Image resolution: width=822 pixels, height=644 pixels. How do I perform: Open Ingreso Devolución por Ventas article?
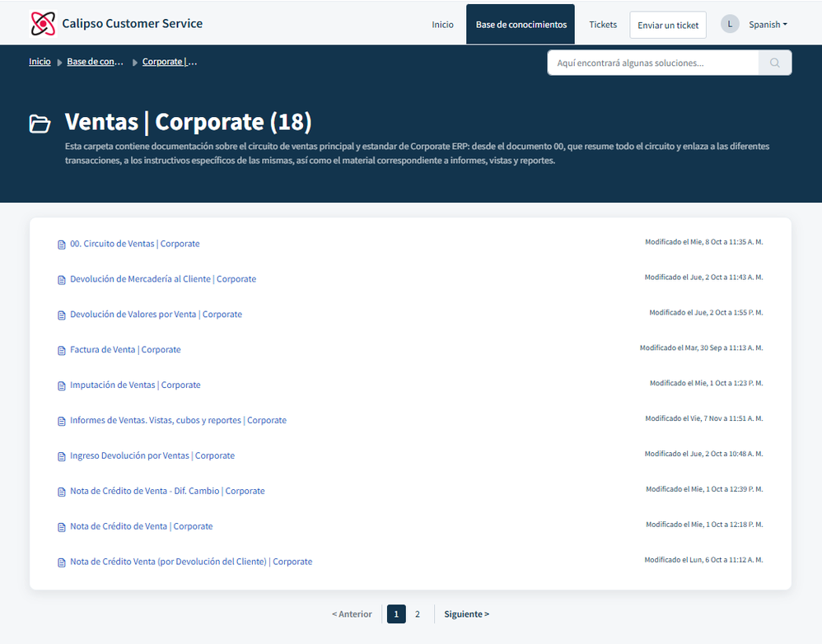152,455
